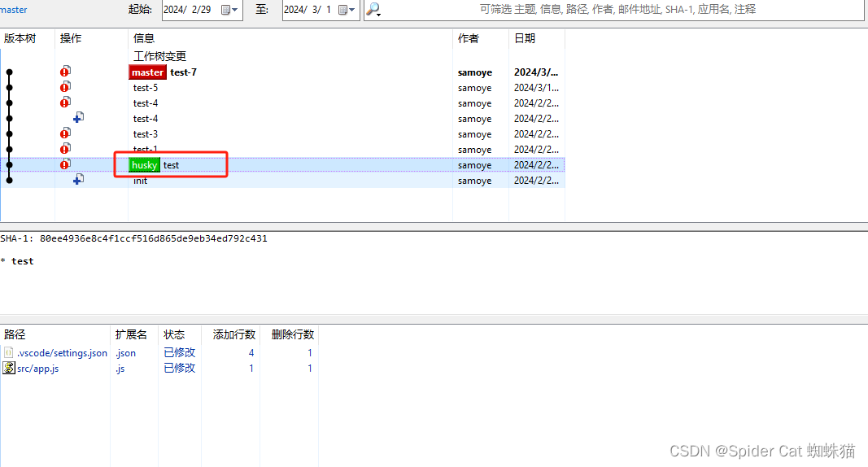This screenshot has height=467, width=868.
Task: Select the init commit row
Action: 282,181
